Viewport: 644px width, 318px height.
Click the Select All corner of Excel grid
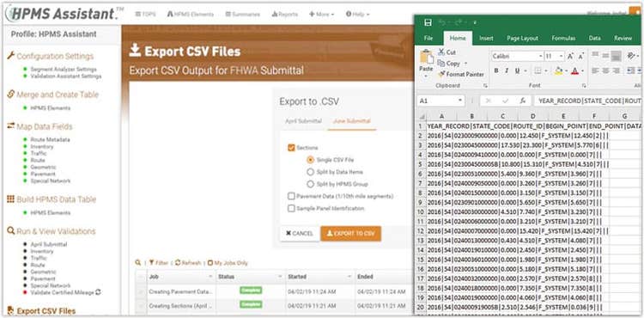pos(422,116)
